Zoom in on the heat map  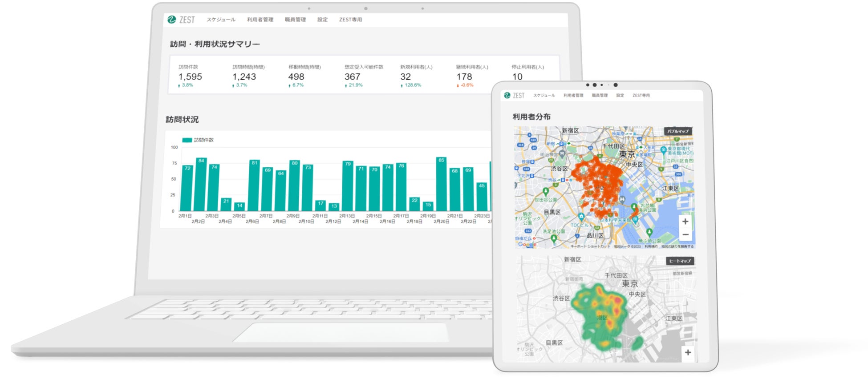click(688, 352)
